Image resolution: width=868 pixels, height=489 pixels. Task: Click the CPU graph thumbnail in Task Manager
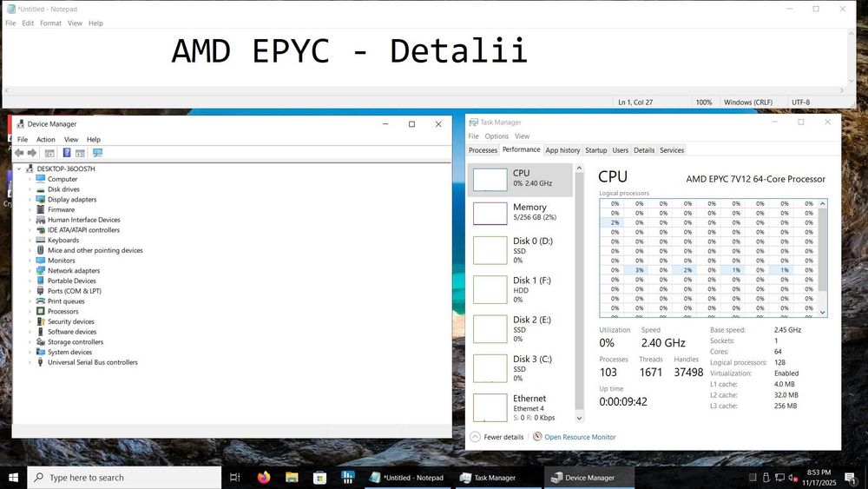click(x=490, y=180)
